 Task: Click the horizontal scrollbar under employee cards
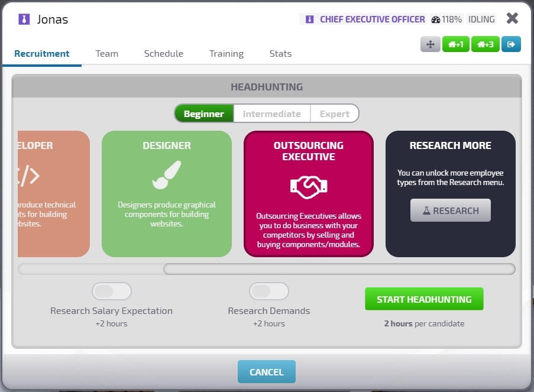338,270
